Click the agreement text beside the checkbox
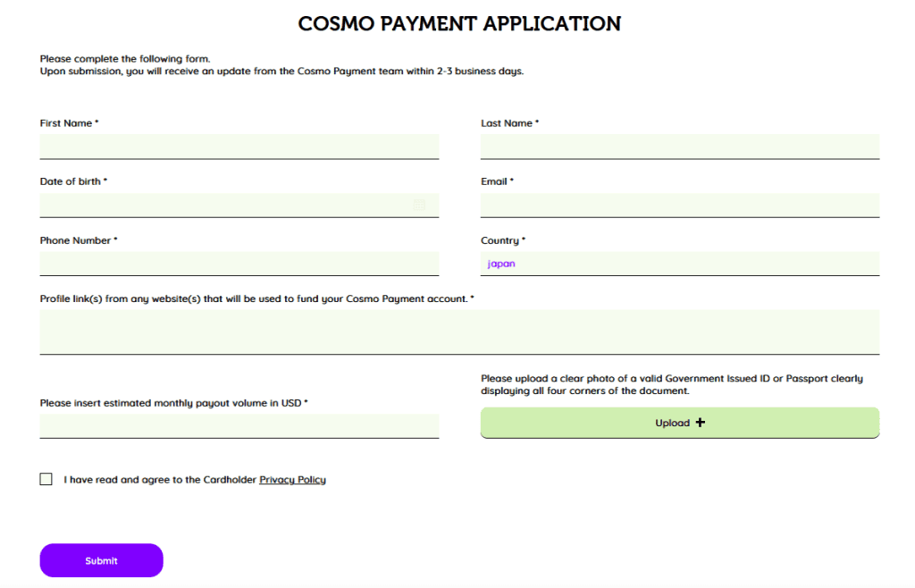 [x=195, y=480]
